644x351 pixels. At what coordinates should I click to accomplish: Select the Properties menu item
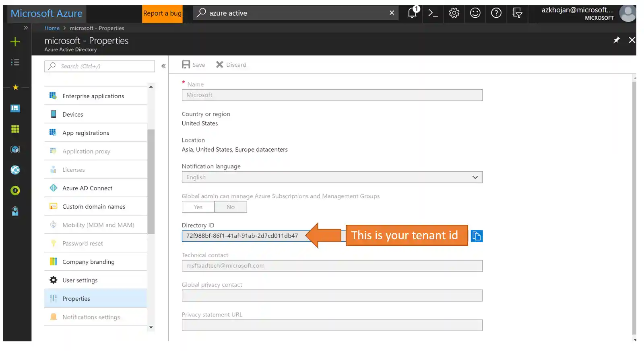[95, 299]
